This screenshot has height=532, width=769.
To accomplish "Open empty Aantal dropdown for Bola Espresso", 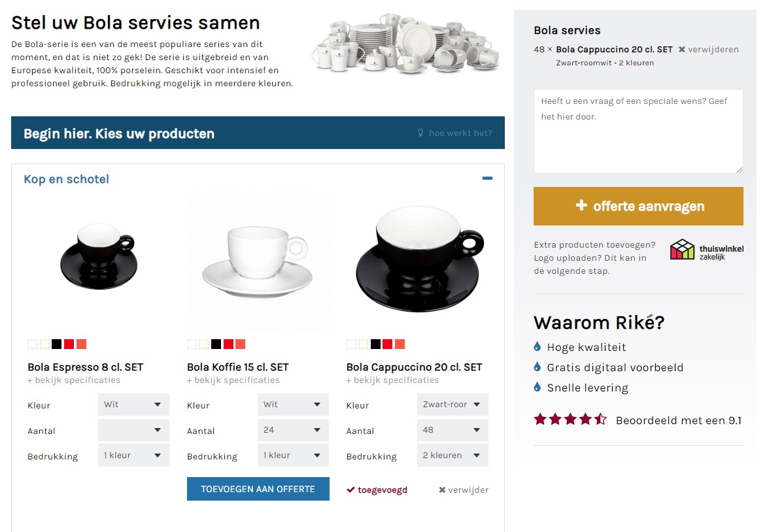I will (x=133, y=430).
